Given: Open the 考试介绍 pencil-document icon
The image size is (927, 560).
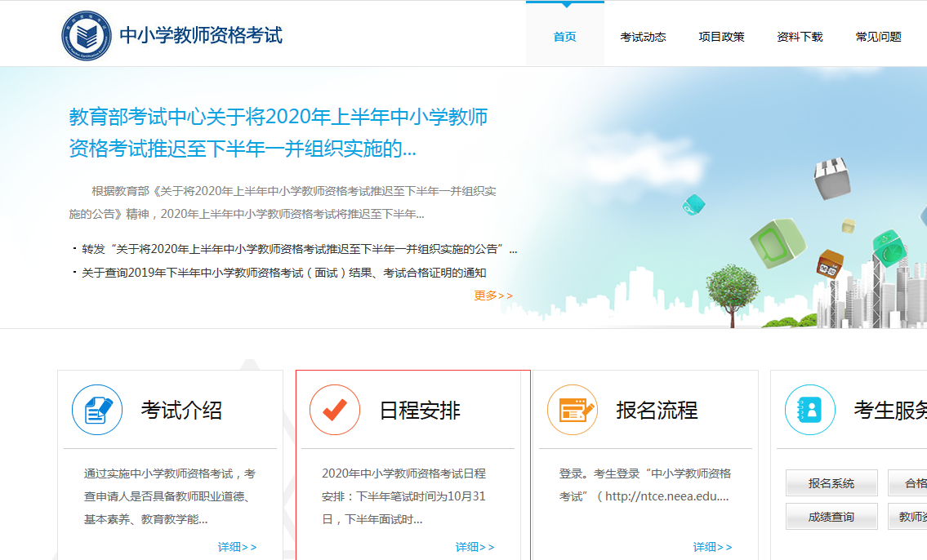Looking at the screenshot, I should click(97, 410).
